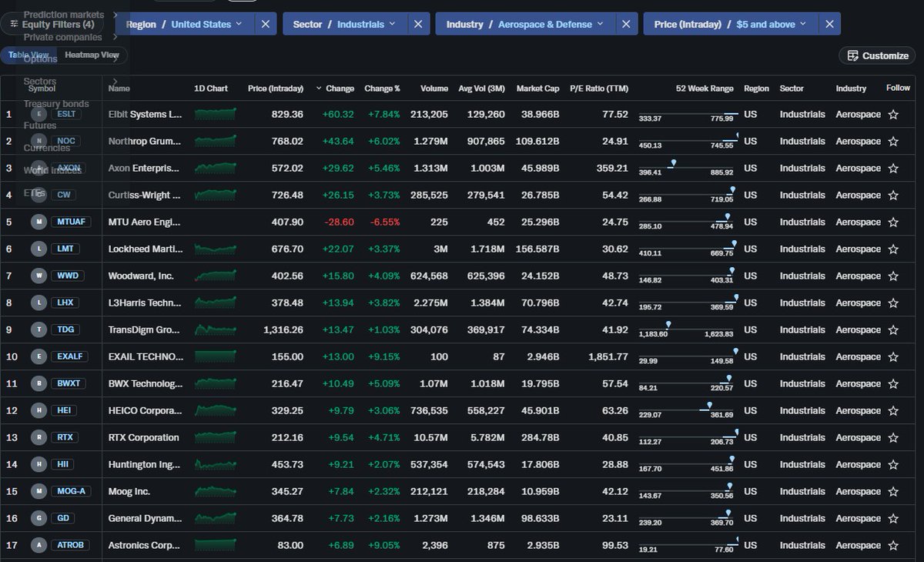Follow Axon Enterprise with its star

coord(893,168)
